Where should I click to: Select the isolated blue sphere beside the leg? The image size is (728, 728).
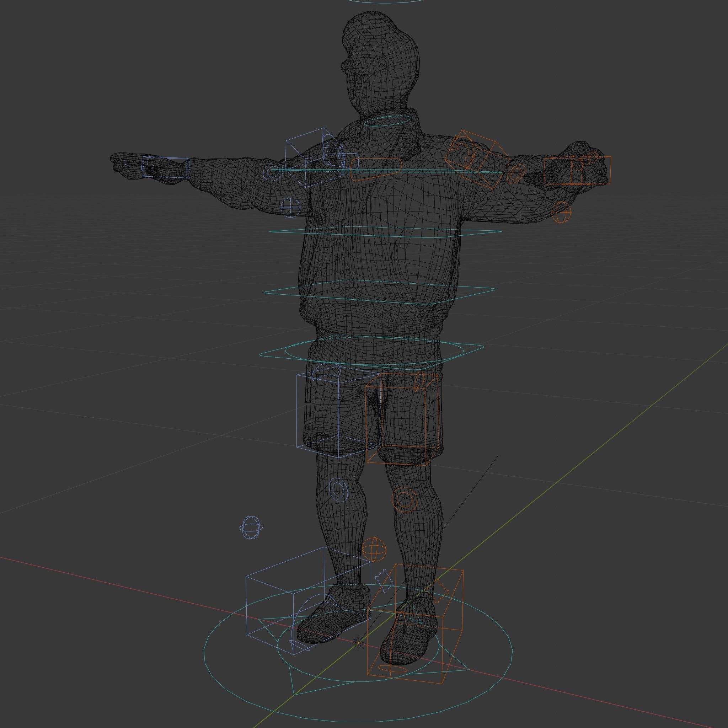(251, 528)
